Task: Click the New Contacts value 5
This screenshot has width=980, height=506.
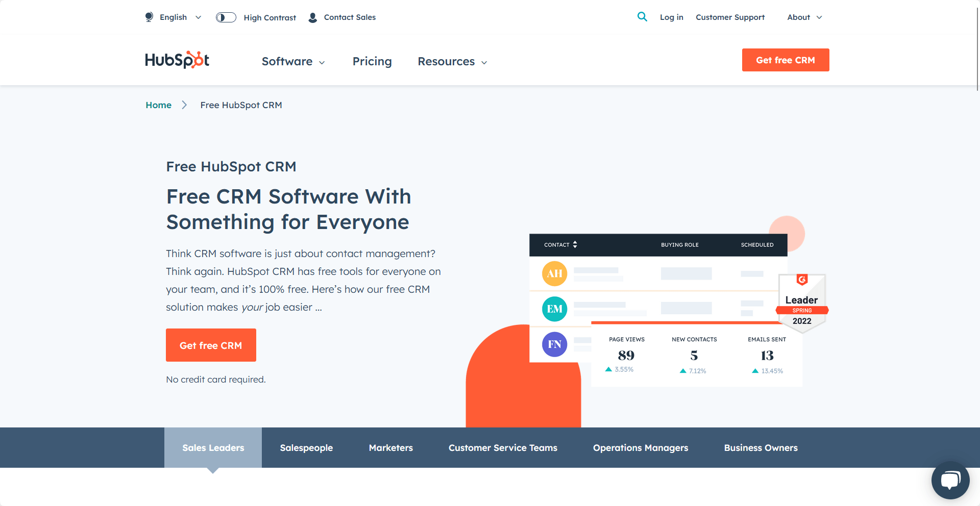Action: 694,355
